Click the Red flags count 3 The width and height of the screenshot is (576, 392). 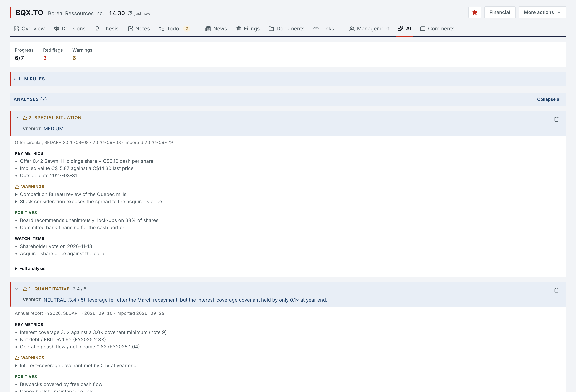click(x=45, y=58)
